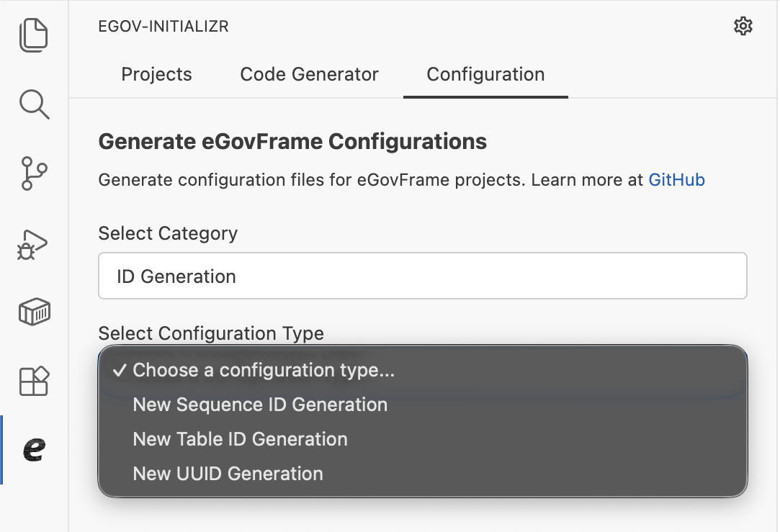Show the Source Control view

coord(34,174)
